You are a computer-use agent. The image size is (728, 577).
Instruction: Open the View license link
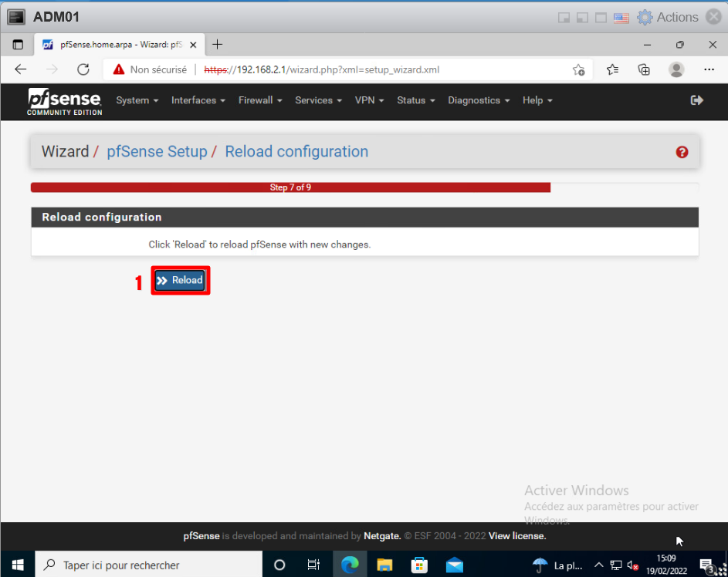click(517, 535)
